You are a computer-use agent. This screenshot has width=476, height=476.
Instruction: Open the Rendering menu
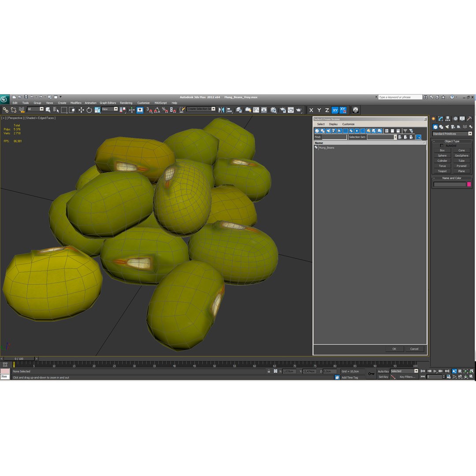[x=126, y=103]
